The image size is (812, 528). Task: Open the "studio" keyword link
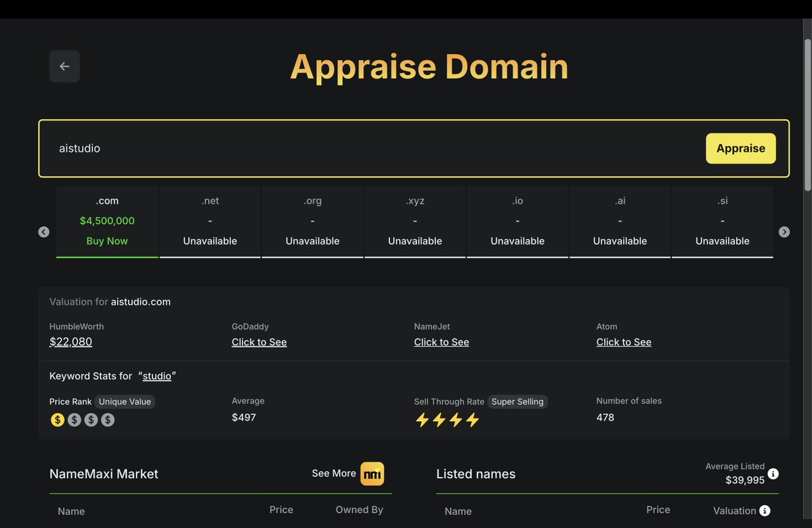157,376
